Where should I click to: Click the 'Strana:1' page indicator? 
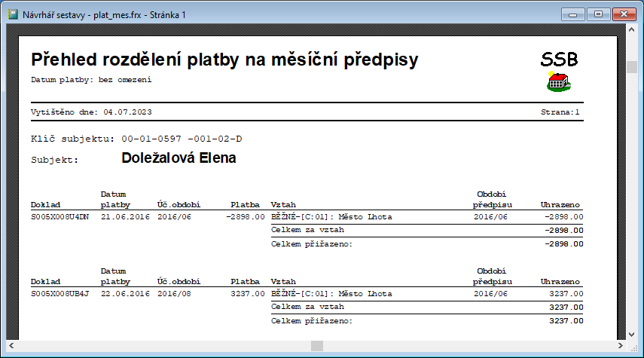[561, 112]
